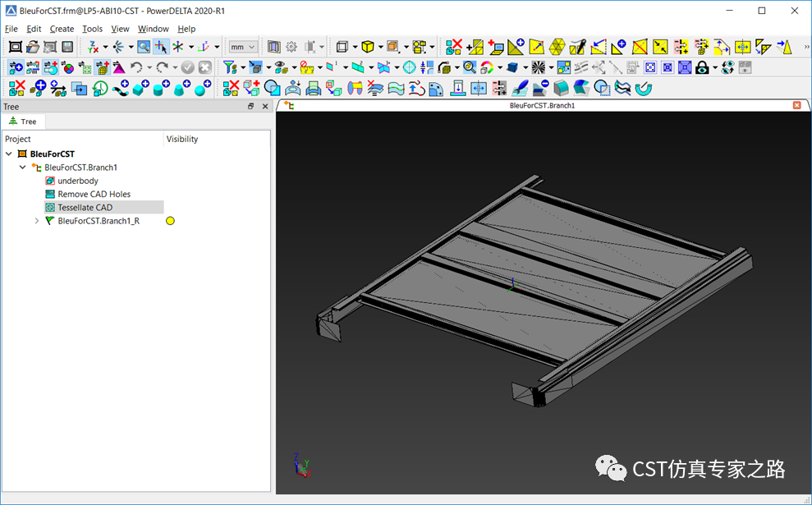Toggle visibility dot for BleuForCST.Branch1_R
Image resolution: width=812 pixels, height=505 pixels.
[x=171, y=221]
